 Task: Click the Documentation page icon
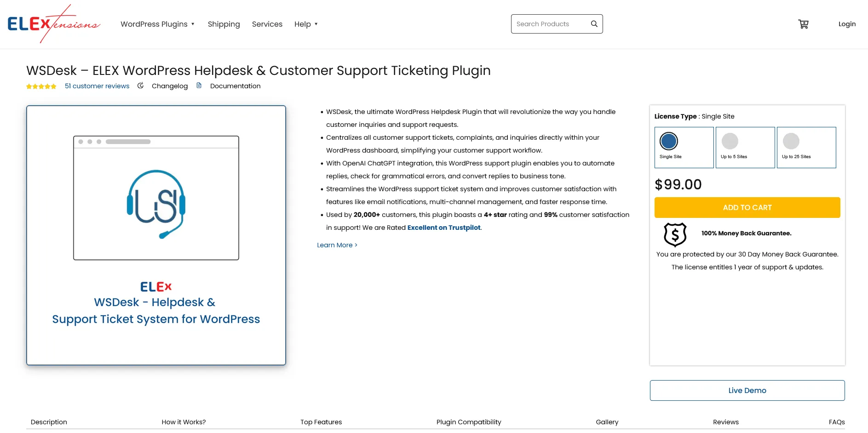pyautogui.click(x=199, y=85)
